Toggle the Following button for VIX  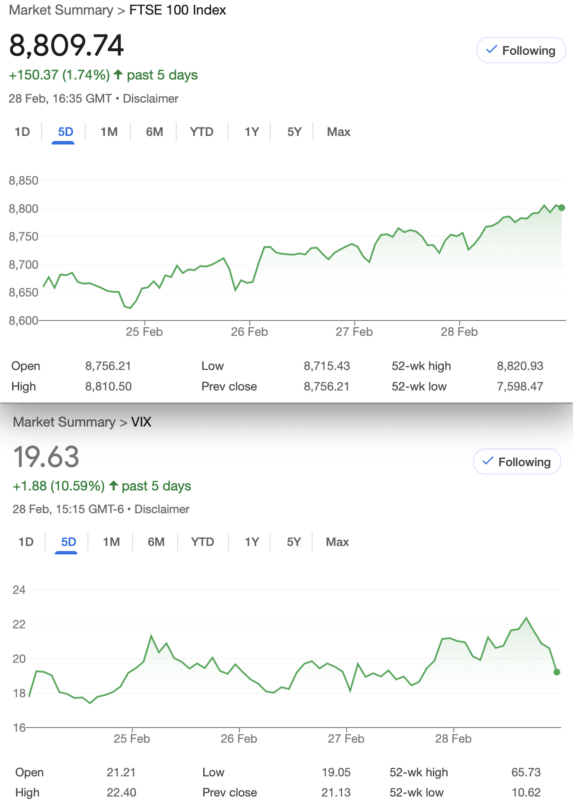click(517, 462)
